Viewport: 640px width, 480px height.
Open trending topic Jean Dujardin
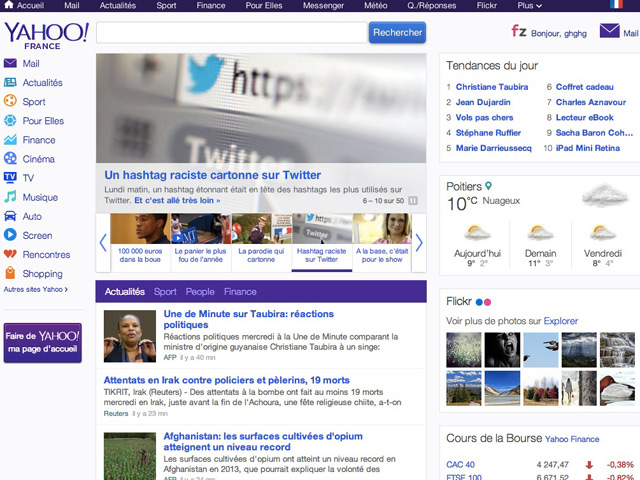(x=483, y=102)
